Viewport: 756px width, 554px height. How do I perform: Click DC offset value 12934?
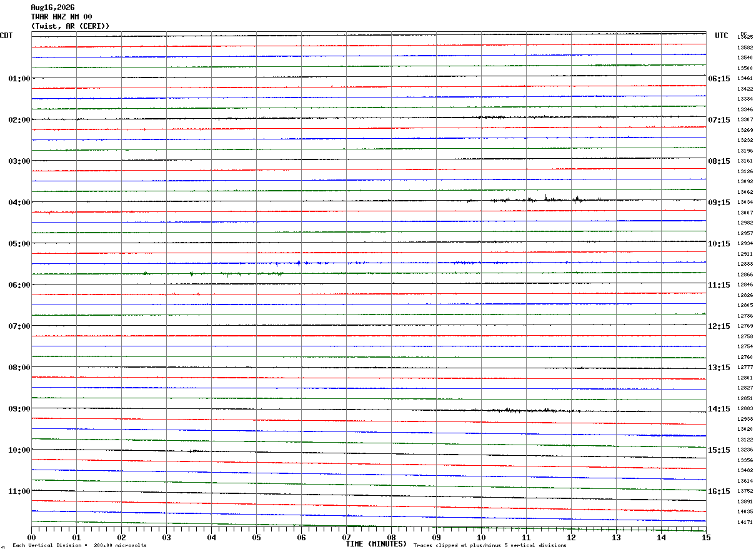745,244
